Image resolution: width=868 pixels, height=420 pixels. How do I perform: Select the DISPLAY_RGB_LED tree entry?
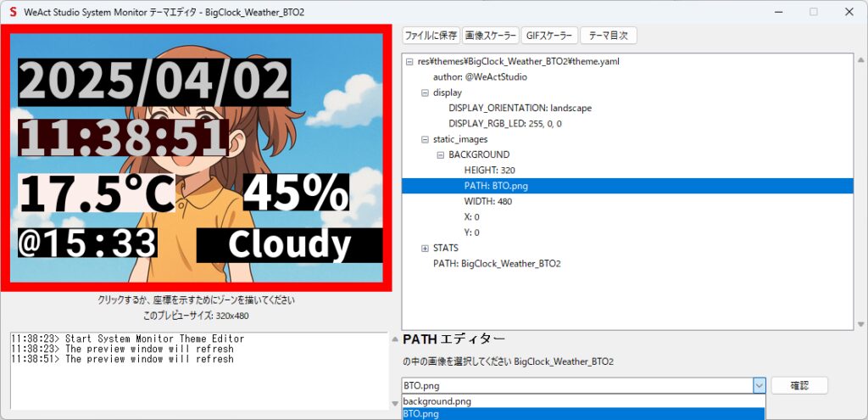504,124
